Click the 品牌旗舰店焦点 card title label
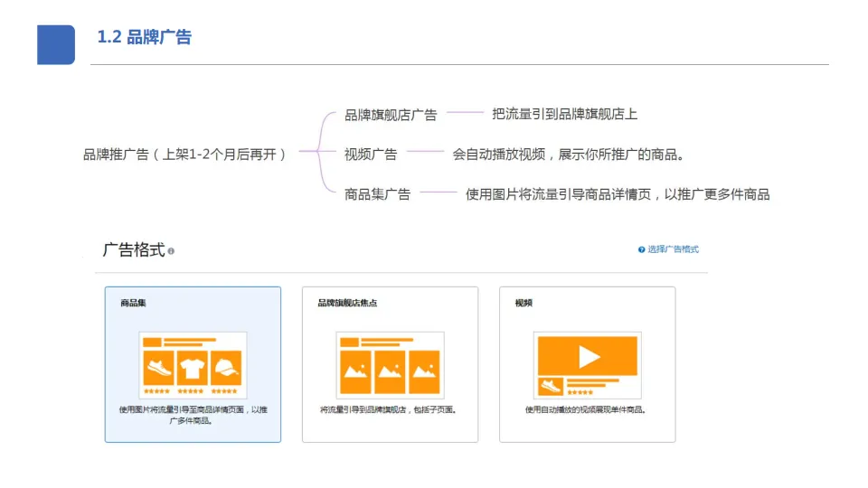The image size is (868, 488). click(347, 303)
